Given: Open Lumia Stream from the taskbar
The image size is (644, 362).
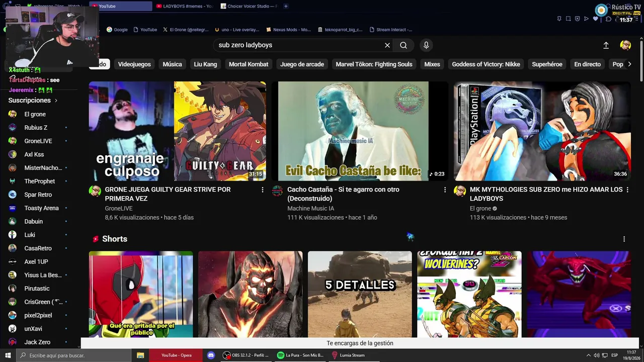Looking at the screenshot, I should click(x=348, y=355).
